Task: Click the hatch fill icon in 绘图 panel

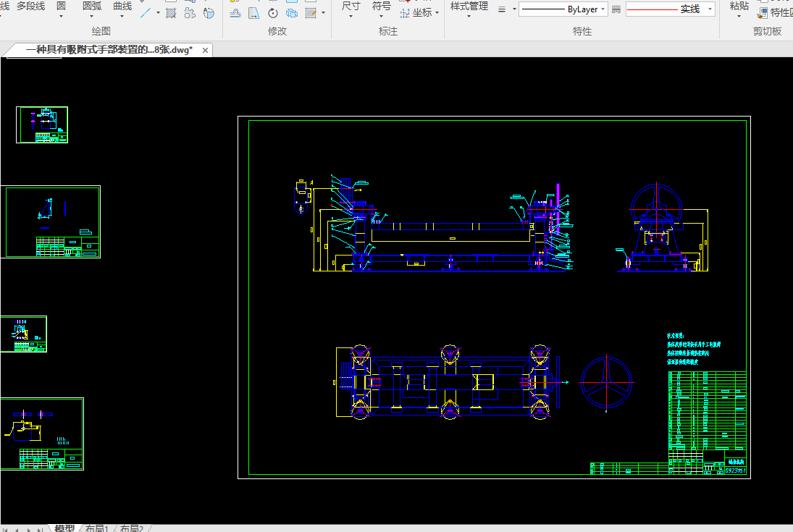Action: pyautogui.click(x=171, y=13)
